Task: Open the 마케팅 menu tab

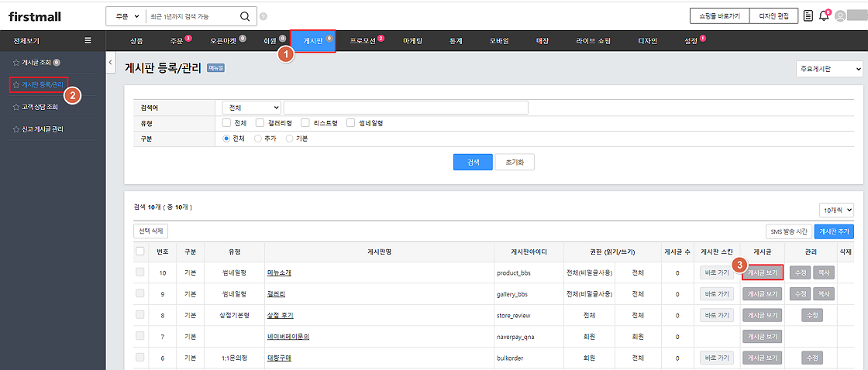Action: click(x=412, y=41)
